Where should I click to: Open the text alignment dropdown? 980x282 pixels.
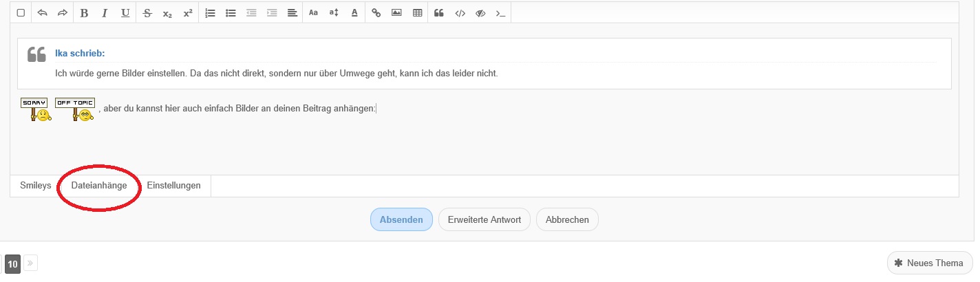(292, 13)
